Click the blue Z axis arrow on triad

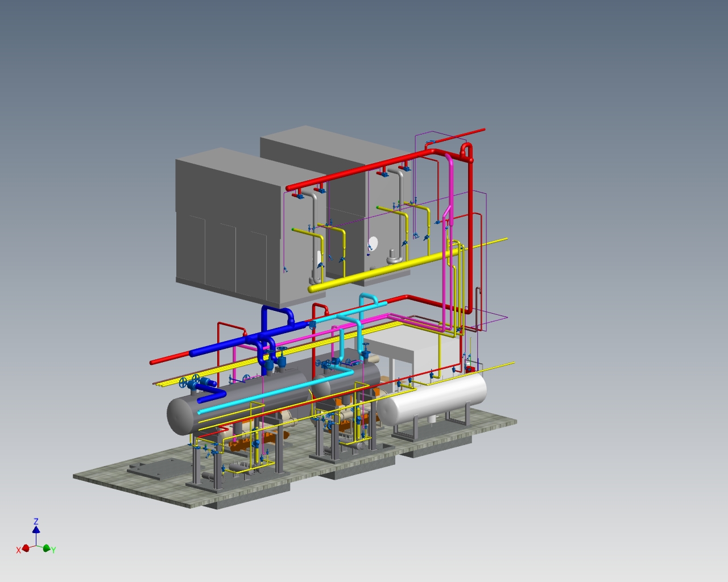point(36,529)
